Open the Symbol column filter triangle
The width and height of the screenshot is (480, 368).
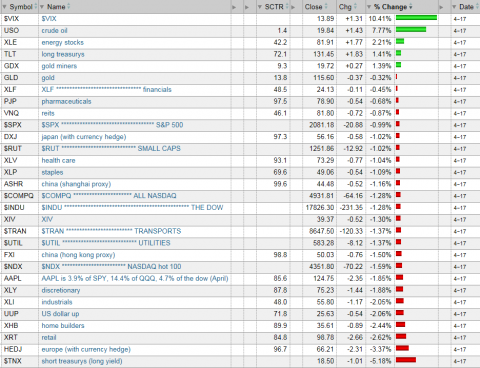[4, 7]
